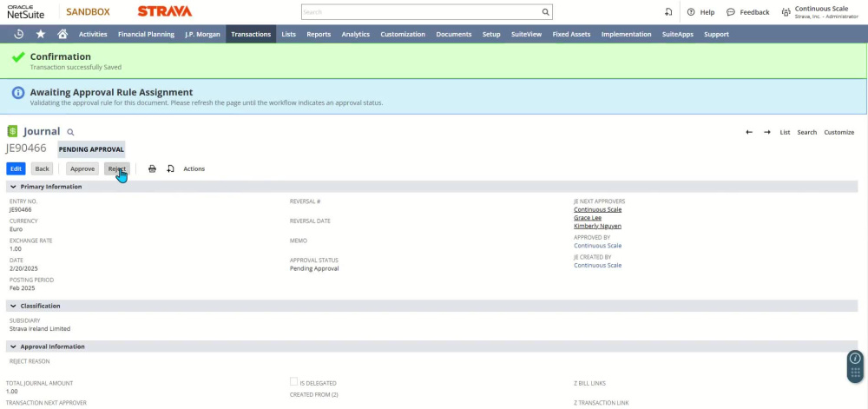Open the role switcher icon near Continuous Scale
Image resolution: width=868 pixels, height=409 pixels.
[x=786, y=11]
